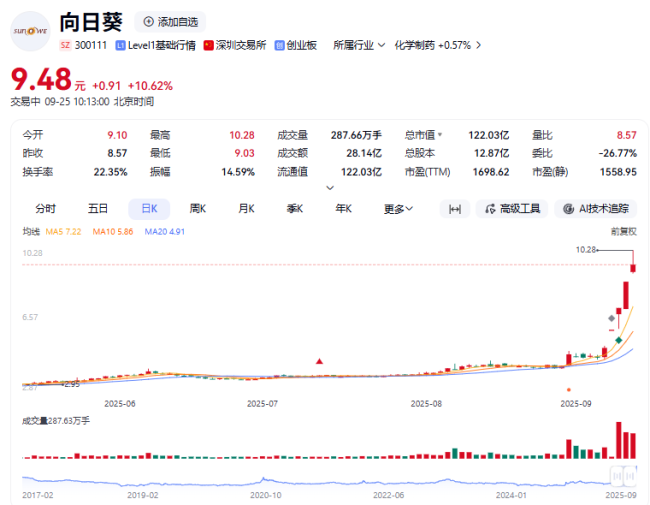The height and width of the screenshot is (505, 650).
Task: Select the 月K candlestick period
Action: click(x=246, y=209)
